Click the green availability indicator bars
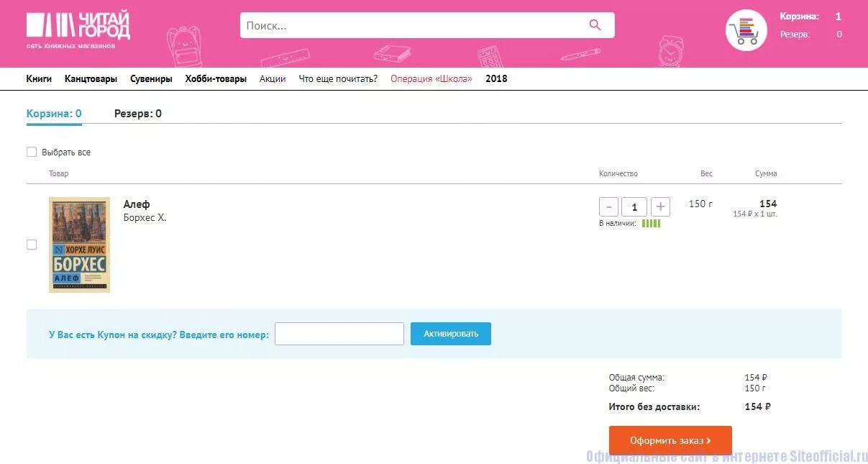 (x=651, y=224)
